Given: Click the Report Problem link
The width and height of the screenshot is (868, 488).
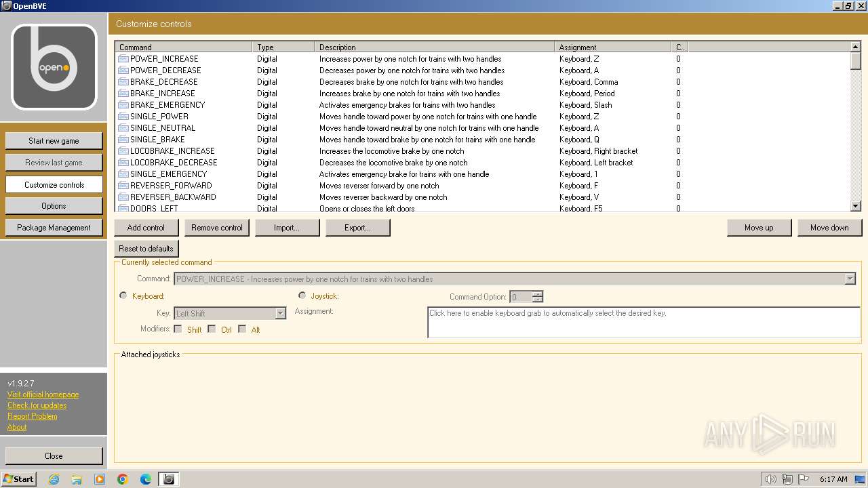Looking at the screenshot, I should coord(33,416).
